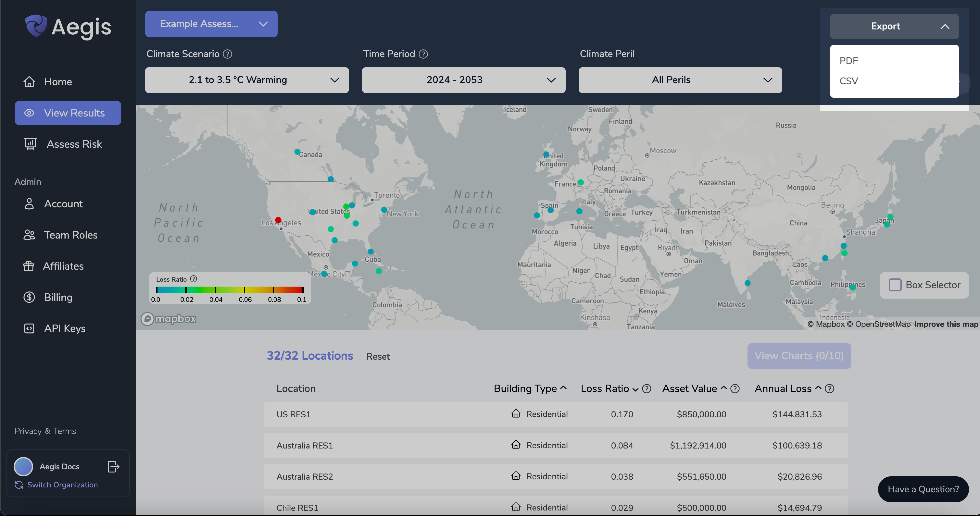Viewport: 980px width, 516px height.
Task: Click the Annual Loss column help icon
Action: 830,389
